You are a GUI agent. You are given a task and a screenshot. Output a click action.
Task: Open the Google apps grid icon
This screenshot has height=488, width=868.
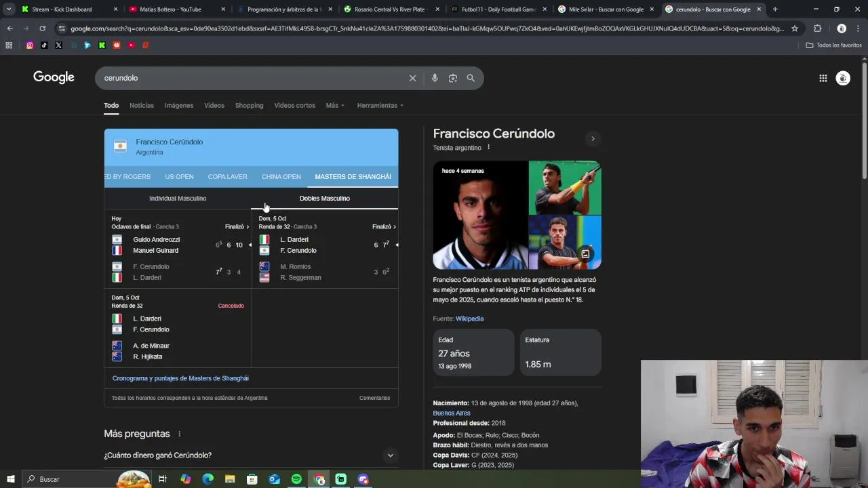823,78
